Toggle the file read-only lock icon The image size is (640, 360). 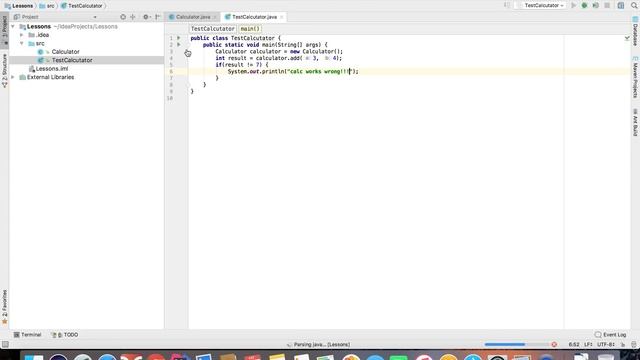click(623, 344)
